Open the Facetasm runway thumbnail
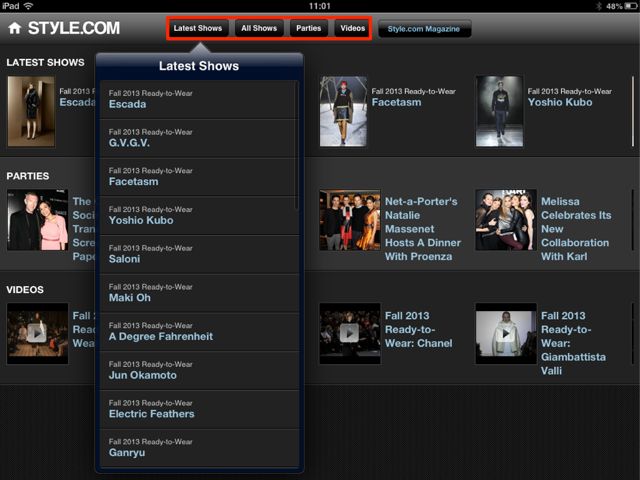Image resolution: width=640 pixels, height=480 pixels. 343,111
